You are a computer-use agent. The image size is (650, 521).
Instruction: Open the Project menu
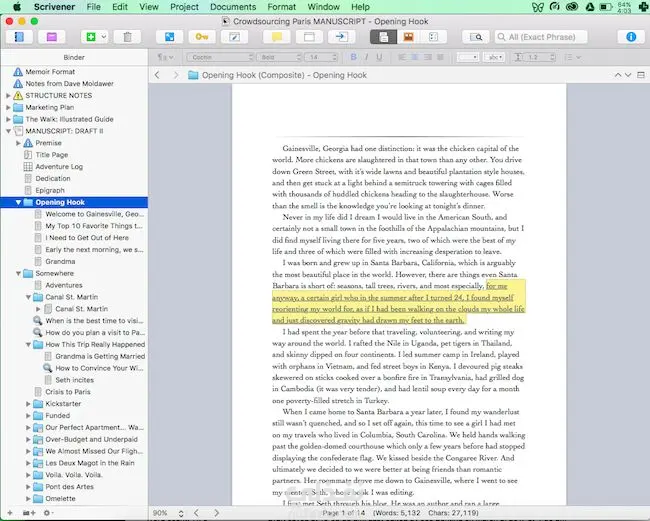click(x=186, y=7)
